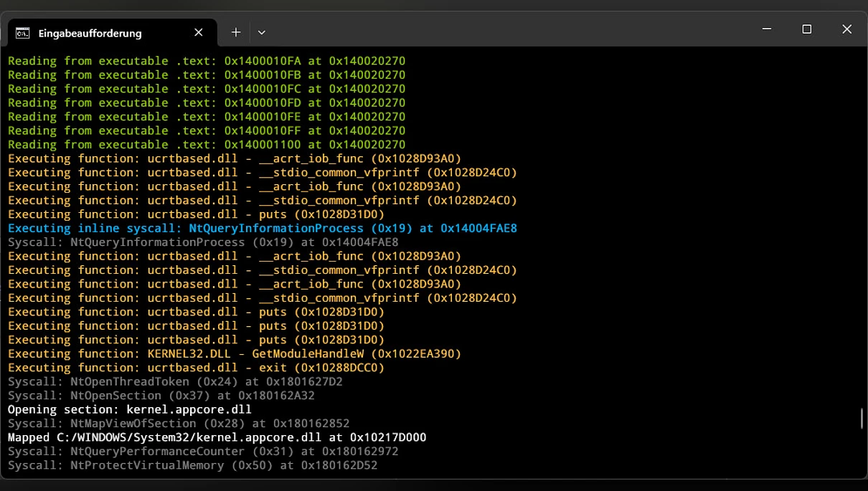Click the 'Mapped C:/WINDOWS/System32/kernel.appcore.dll' line
Screen dimensions: 868x491
[x=217, y=437]
